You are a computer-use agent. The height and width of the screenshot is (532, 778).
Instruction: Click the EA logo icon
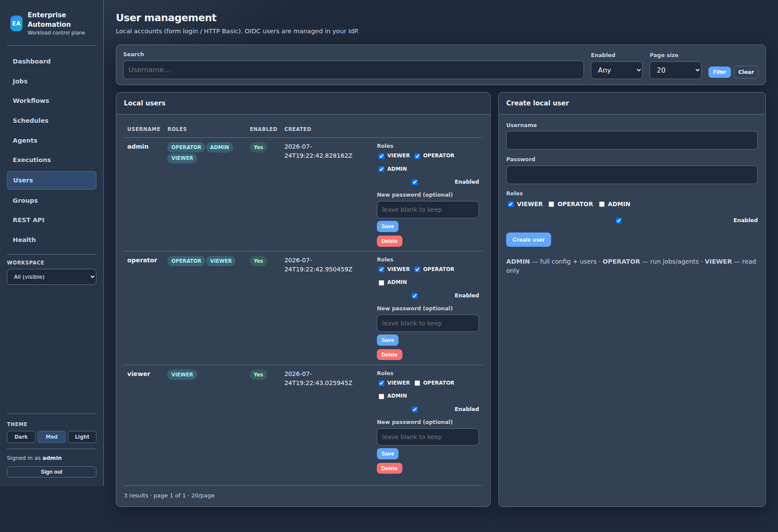coord(16,23)
